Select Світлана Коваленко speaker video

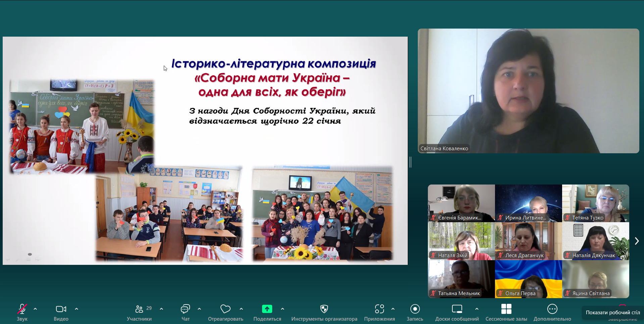[x=528, y=91]
